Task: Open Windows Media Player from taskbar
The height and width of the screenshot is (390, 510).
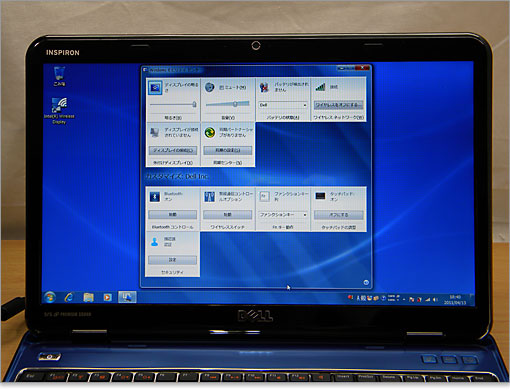Action: [x=107, y=297]
